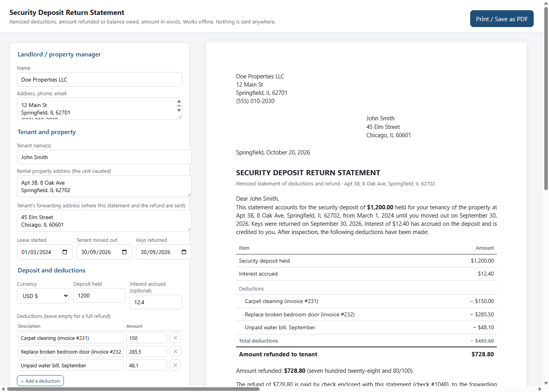Remove the Carpet cleaning deduction row
Viewport: 549px width, 392px height.
pyautogui.click(x=175, y=338)
